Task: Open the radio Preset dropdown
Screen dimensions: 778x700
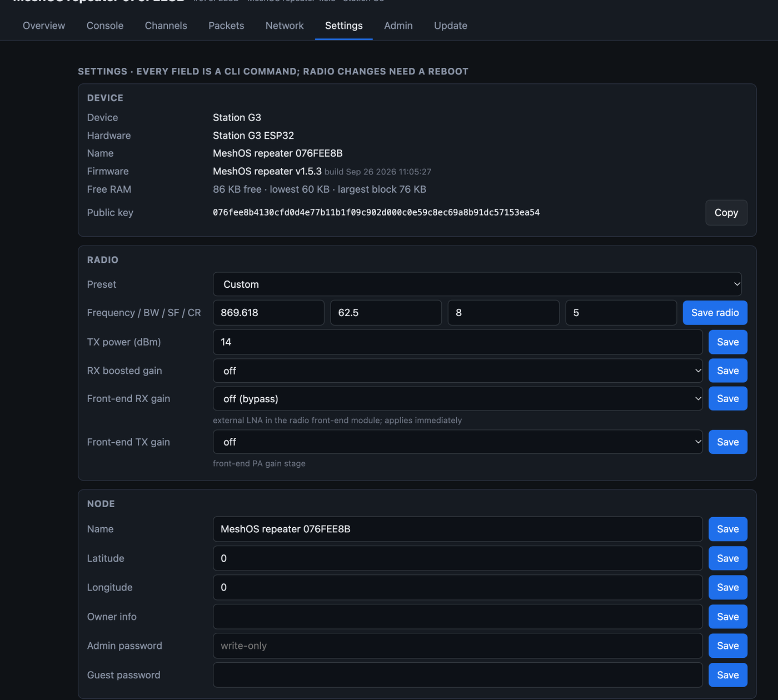Action: point(477,284)
